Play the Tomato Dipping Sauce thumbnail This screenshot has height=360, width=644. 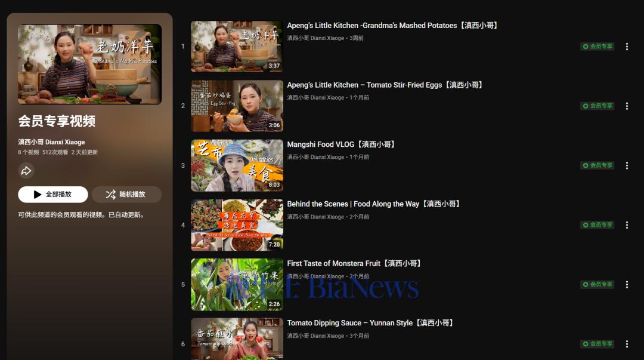click(237, 339)
